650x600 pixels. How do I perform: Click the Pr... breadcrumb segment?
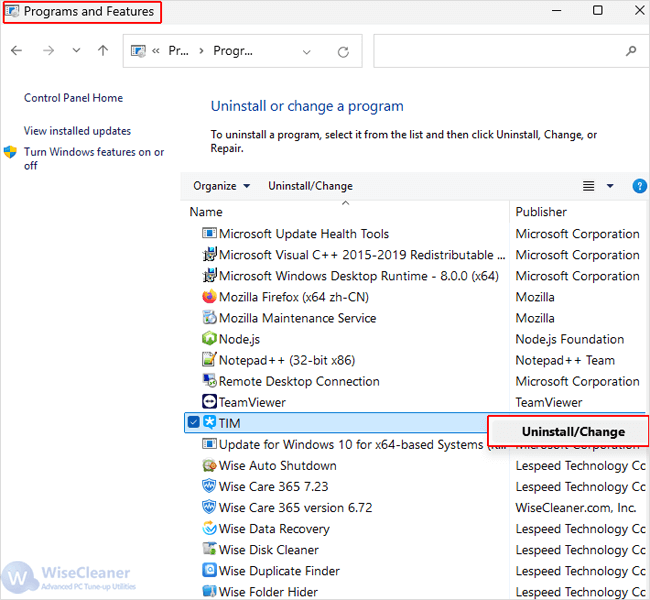point(178,51)
